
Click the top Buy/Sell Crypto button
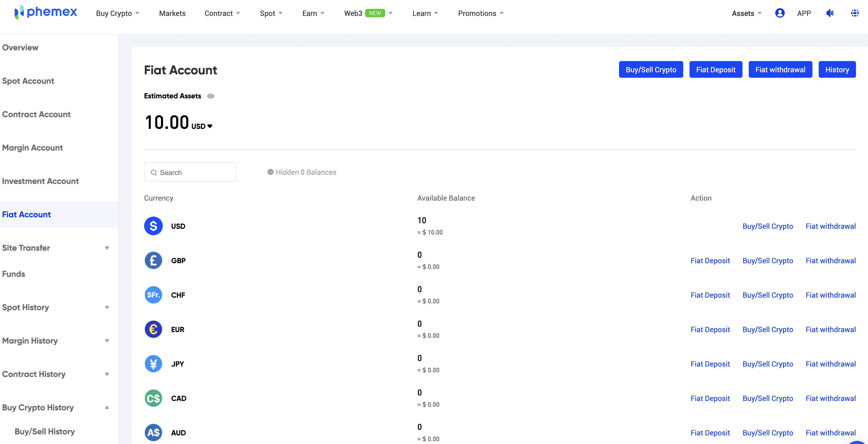pyautogui.click(x=651, y=69)
